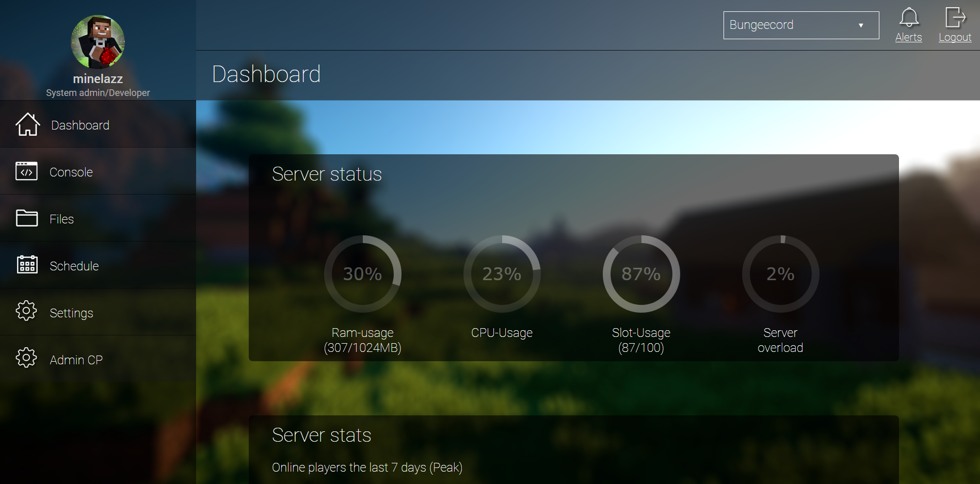The width and height of the screenshot is (980, 484).
Task: Click the Files folder icon
Action: coord(26,218)
